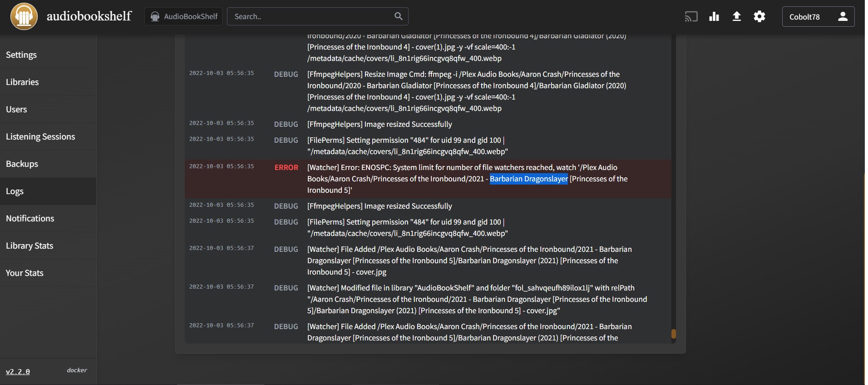Screen dimensions: 868x385
Task: Open Your Stats in the sidebar
Action: tap(48, 273)
